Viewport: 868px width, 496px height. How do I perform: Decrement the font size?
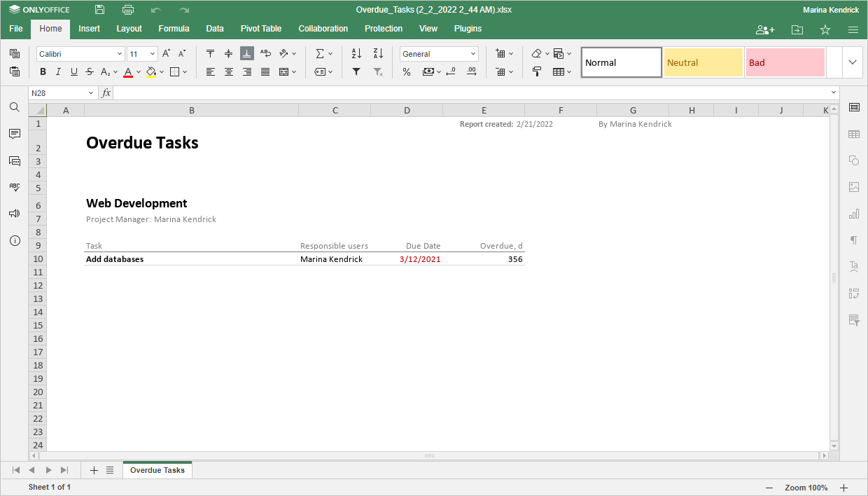[182, 54]
